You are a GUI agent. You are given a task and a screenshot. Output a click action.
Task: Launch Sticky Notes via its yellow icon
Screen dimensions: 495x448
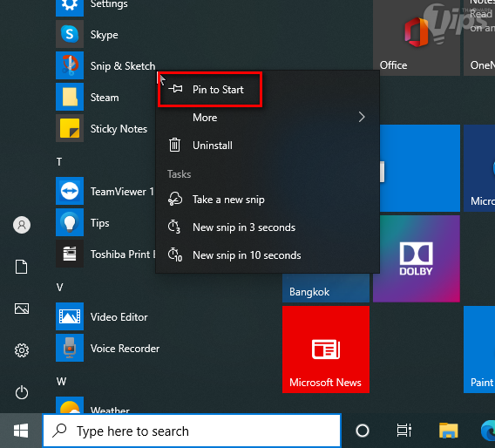click(x=70, y=128)
